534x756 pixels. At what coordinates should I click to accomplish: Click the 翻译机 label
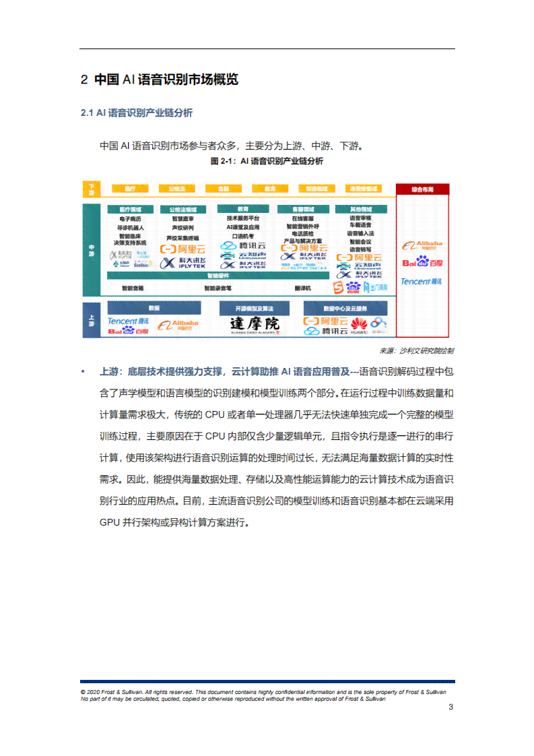[x=303, y=288]
